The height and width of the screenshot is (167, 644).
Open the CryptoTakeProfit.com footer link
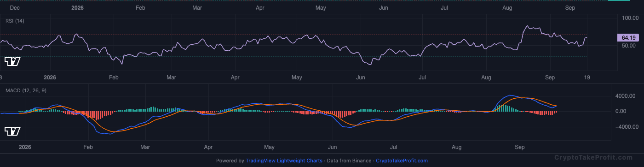click(402, 161)
